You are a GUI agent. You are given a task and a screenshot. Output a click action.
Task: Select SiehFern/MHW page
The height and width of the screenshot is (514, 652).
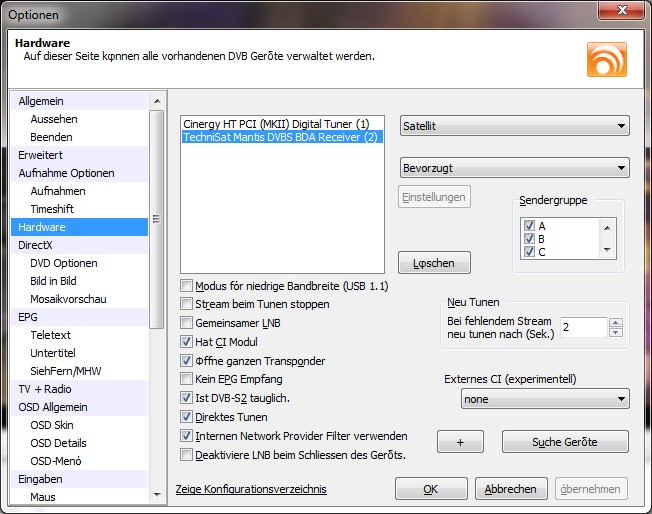point(79,371)
